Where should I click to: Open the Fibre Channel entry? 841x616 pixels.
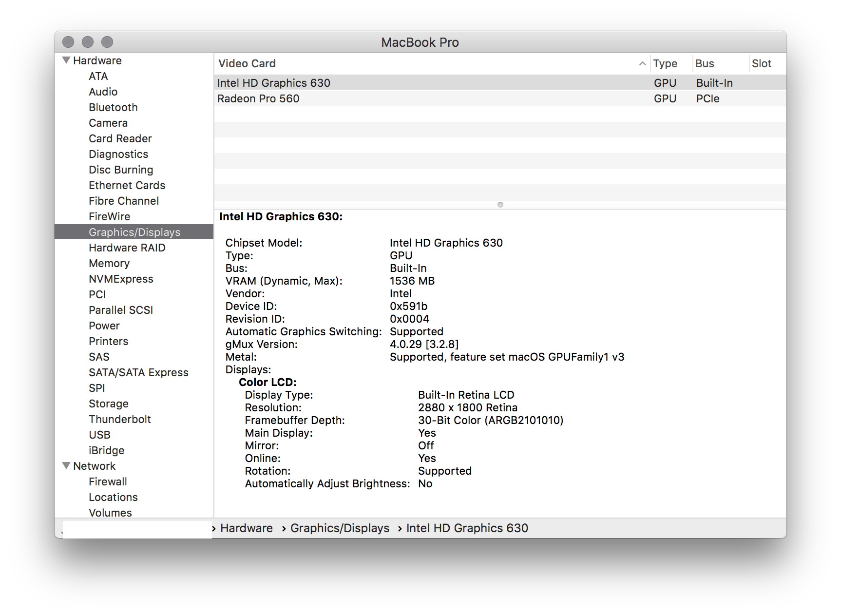(x=124, y=201)
